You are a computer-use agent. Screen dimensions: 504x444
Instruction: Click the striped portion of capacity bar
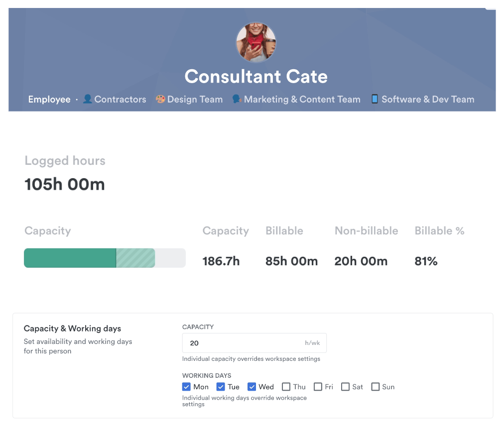coord(135,258)
